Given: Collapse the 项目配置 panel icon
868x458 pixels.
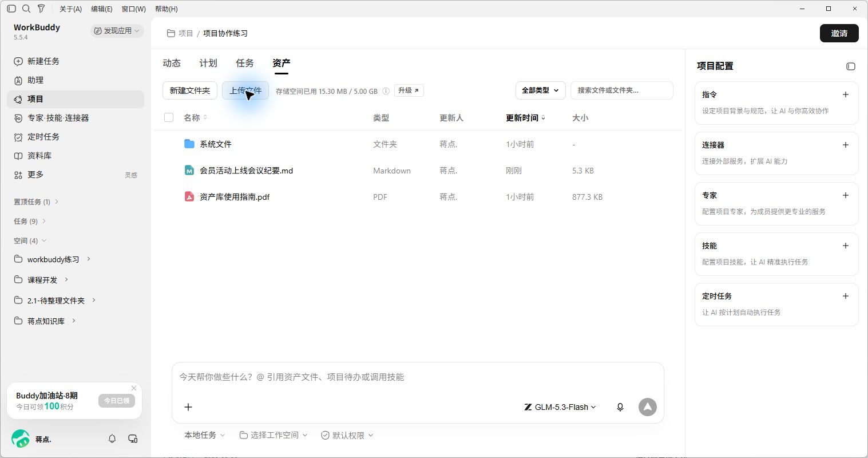Looking at the screenshot, I should [x=851, y=66].
